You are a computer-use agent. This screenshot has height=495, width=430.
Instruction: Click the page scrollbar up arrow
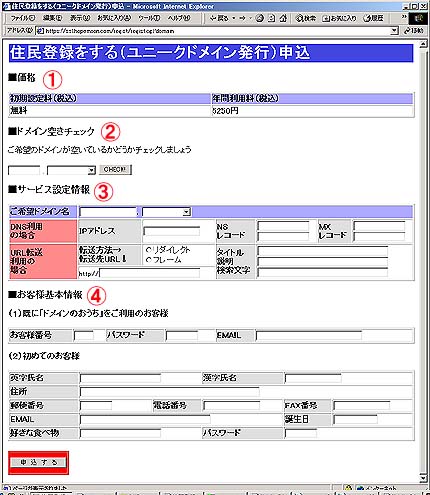(423, 43)
